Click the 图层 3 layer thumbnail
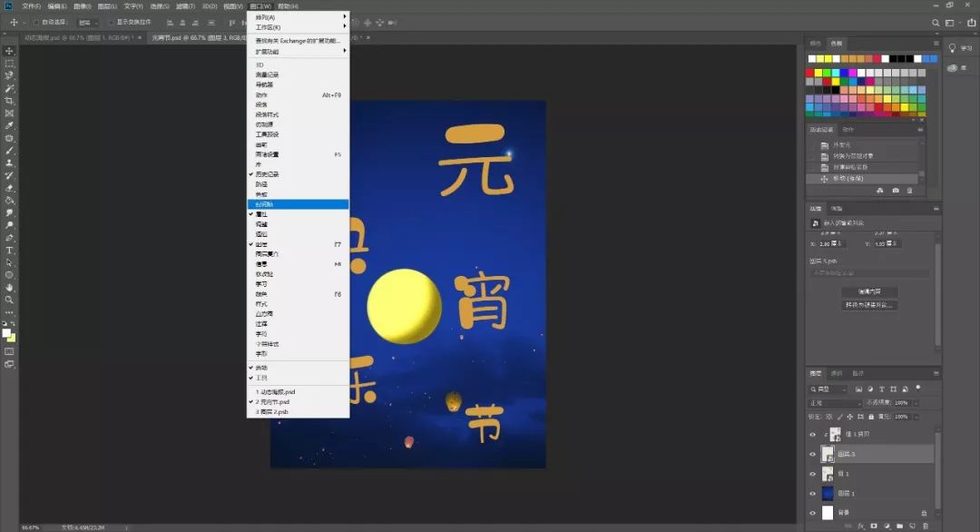 [828, 453]
